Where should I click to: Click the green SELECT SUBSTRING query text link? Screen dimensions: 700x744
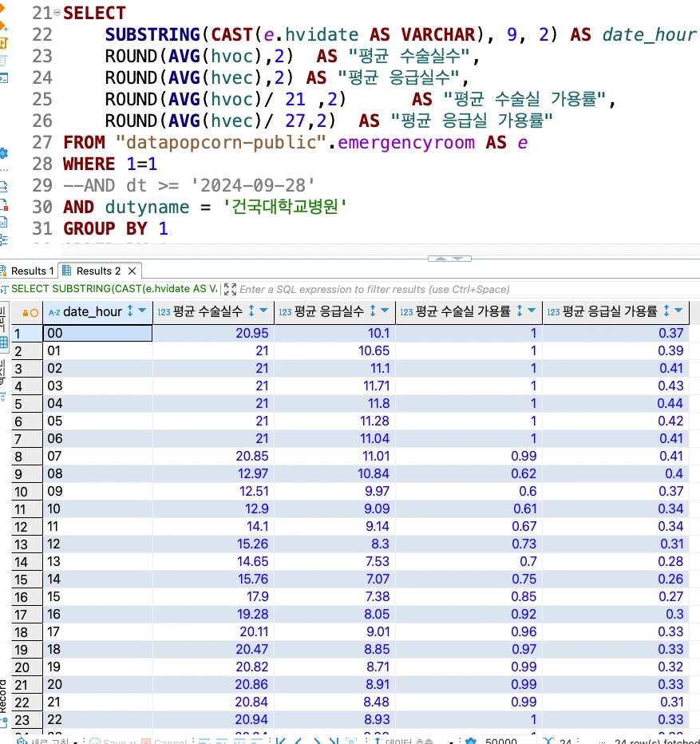coord(114,289)
